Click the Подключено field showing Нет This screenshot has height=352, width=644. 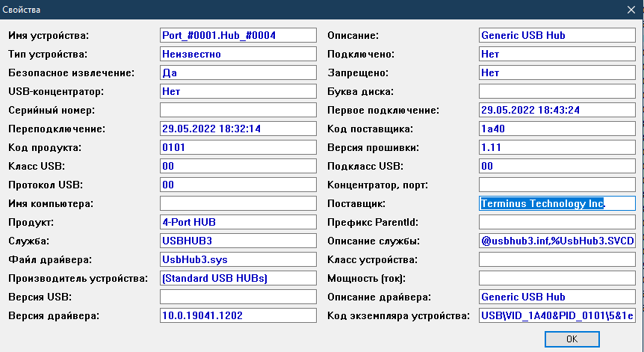coord(557,54)
